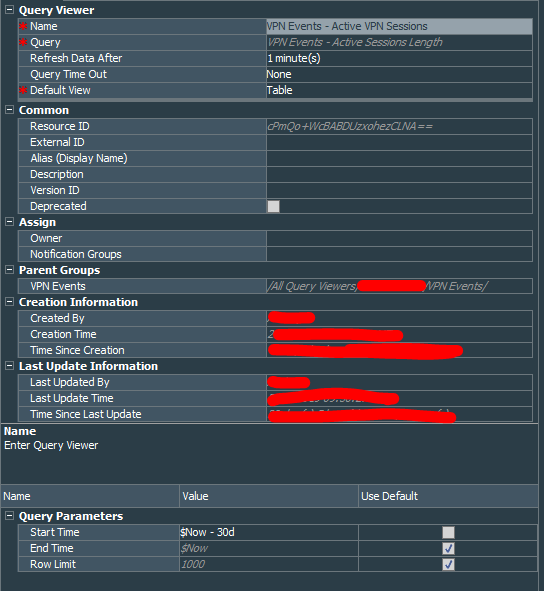
Task: Collapse the Parent Groups section
Action: tap(9, 270)
